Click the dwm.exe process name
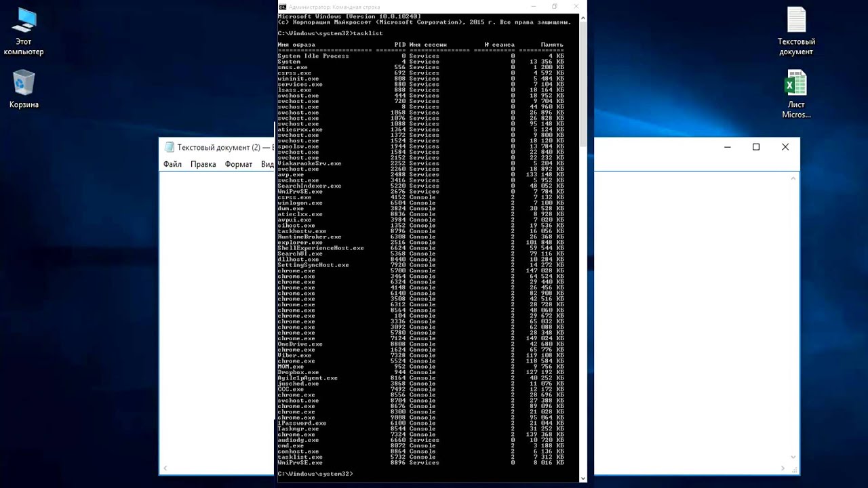Image resolution: width=868 pixels, height=488 pixels. point(290,209)
